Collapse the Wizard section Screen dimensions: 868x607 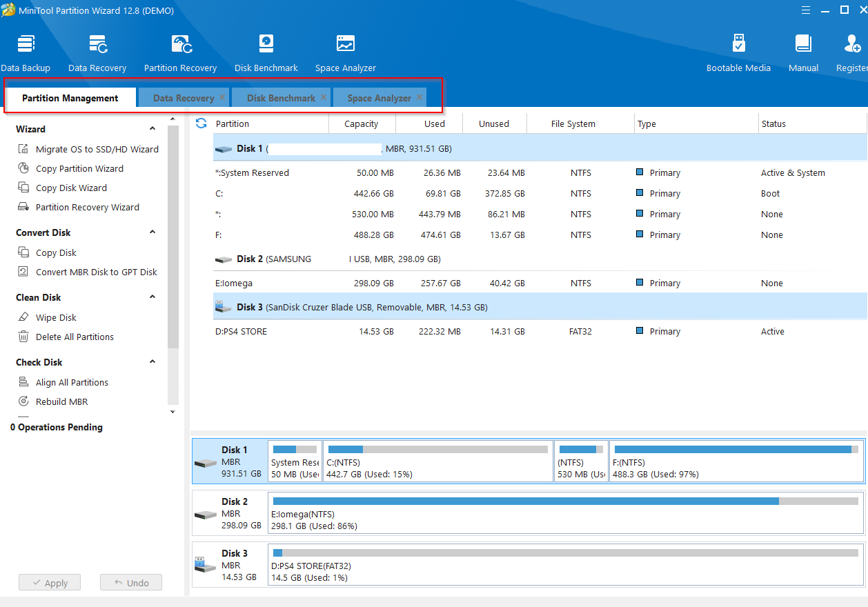[152, 129]
